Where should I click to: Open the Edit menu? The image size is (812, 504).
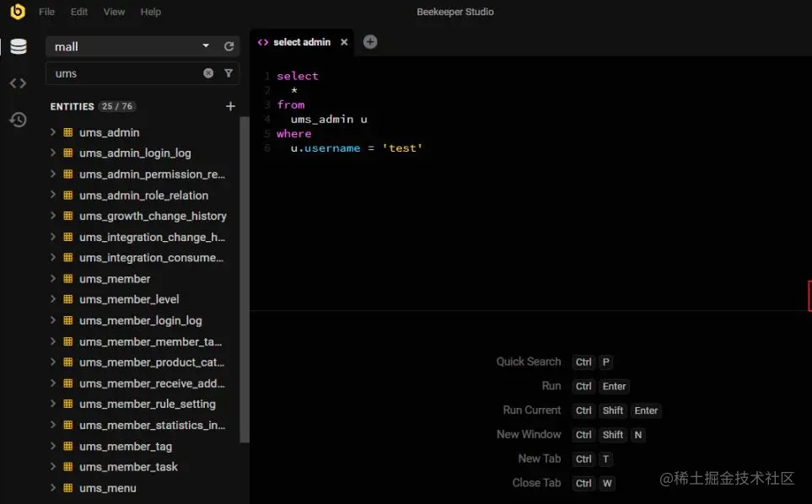(x=78, y=12)
